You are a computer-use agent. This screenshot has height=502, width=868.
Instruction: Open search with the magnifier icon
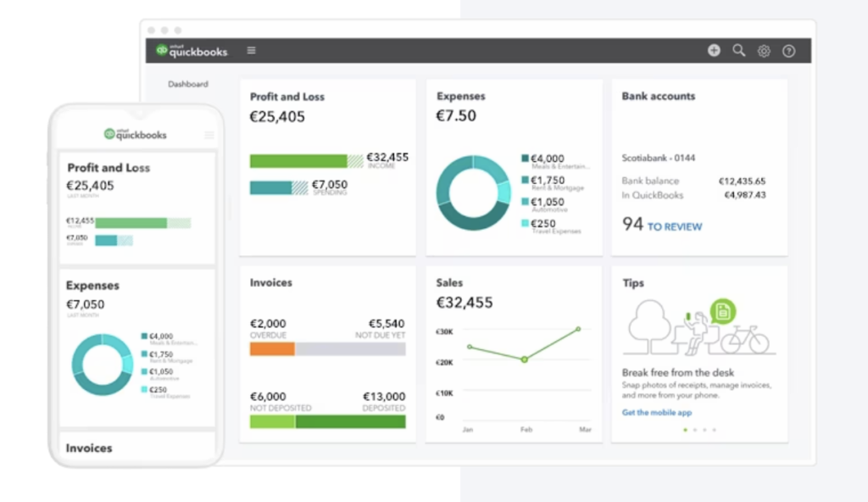(x=739, y=50)
